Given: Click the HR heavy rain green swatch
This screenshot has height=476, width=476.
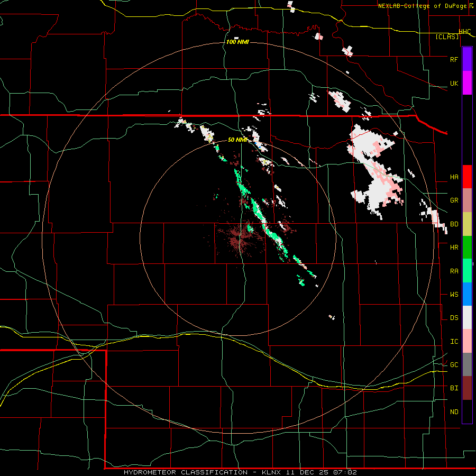Looking at the screenshot, I should (467, 248).
